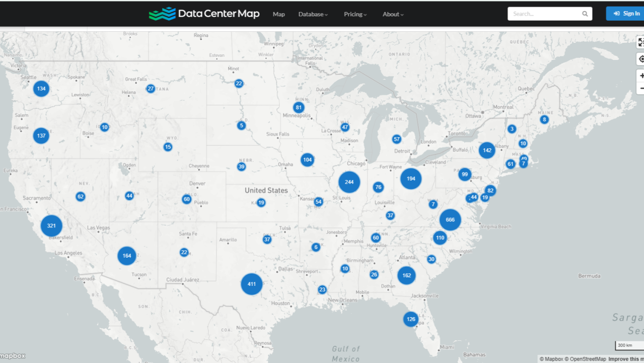Focus the Search input field
Viewport: 644px width, 363px height.
(545, 14)
